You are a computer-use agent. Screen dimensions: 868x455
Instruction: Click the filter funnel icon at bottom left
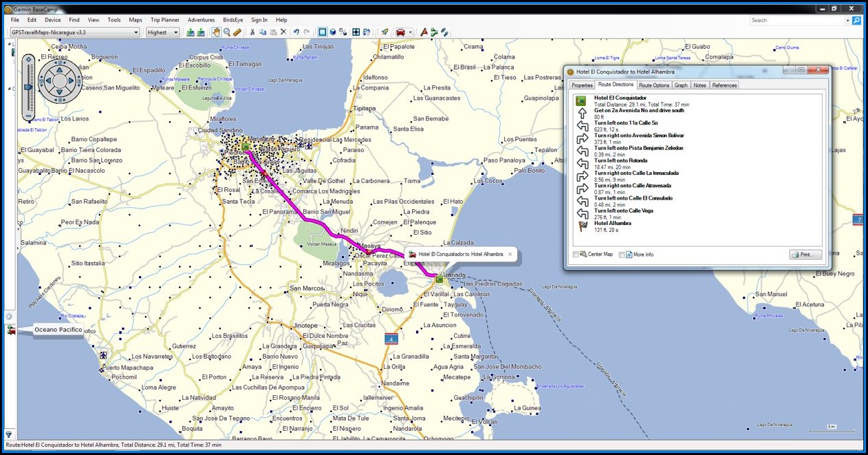(9, 434)
